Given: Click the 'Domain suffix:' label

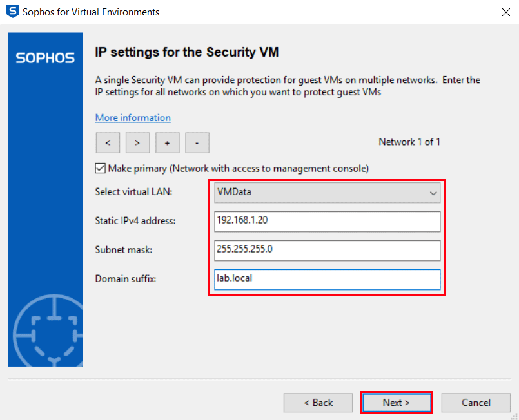Looking at the screenshot, I should click(x=126, y=279).
